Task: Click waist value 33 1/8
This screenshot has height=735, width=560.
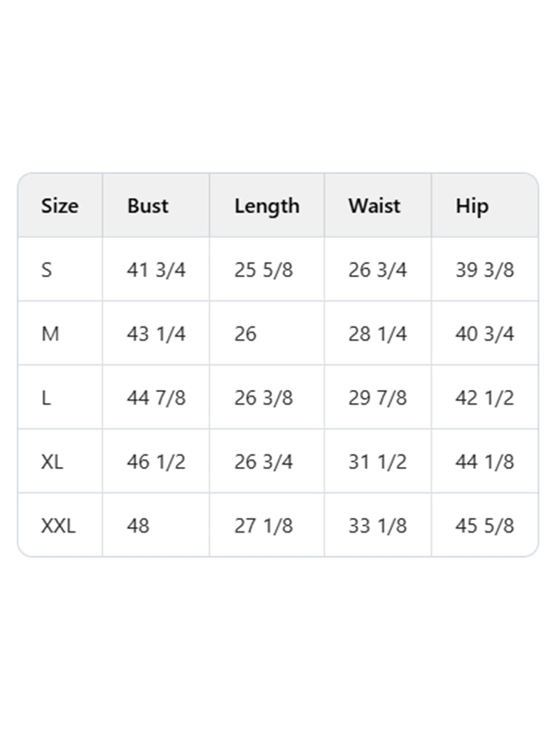Action: (x=377, y=526)
